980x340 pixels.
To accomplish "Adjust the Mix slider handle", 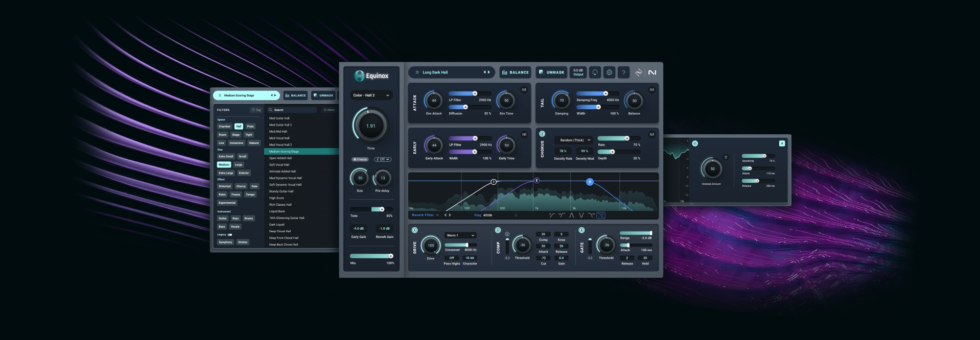I will click(x=391, y=256).
